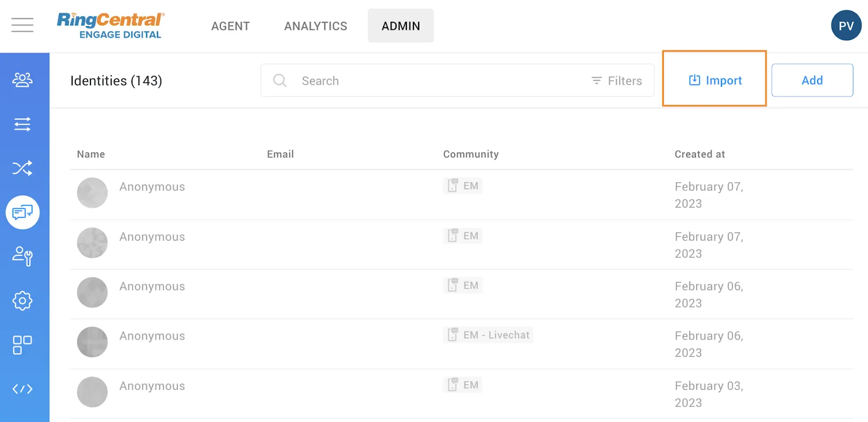868x422 pixels.
Task: Select the shuffle routing sidebar icon
Action: click(22, 168)
